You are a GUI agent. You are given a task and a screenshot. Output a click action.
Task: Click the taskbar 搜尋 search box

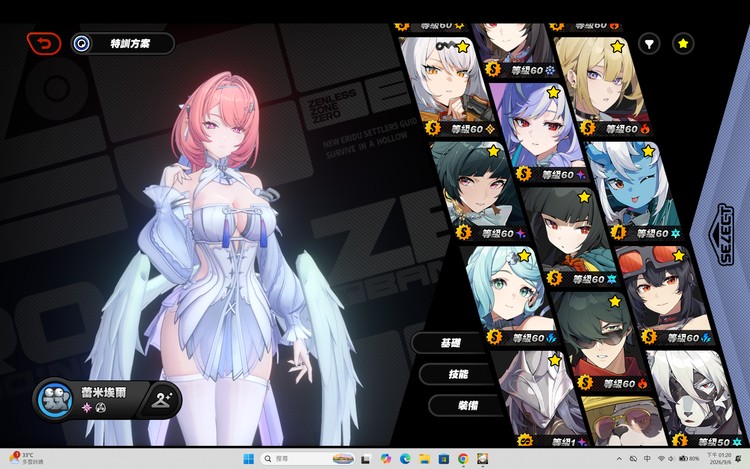[x=307, y=459]
